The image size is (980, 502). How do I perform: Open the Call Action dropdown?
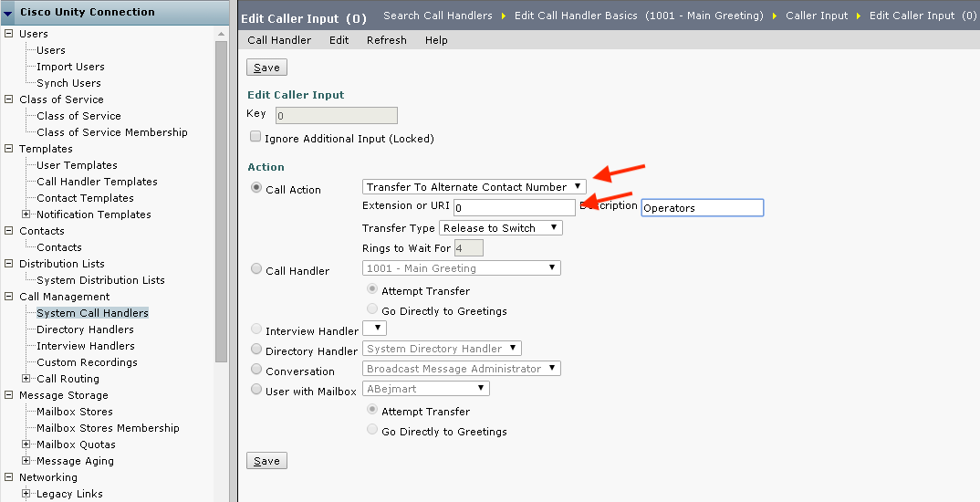point(474,187)
